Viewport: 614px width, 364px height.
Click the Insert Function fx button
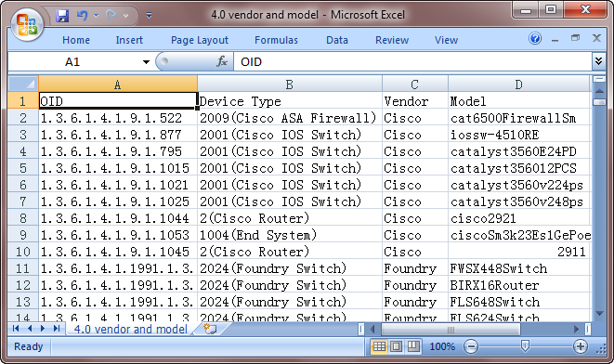[222, 61]
